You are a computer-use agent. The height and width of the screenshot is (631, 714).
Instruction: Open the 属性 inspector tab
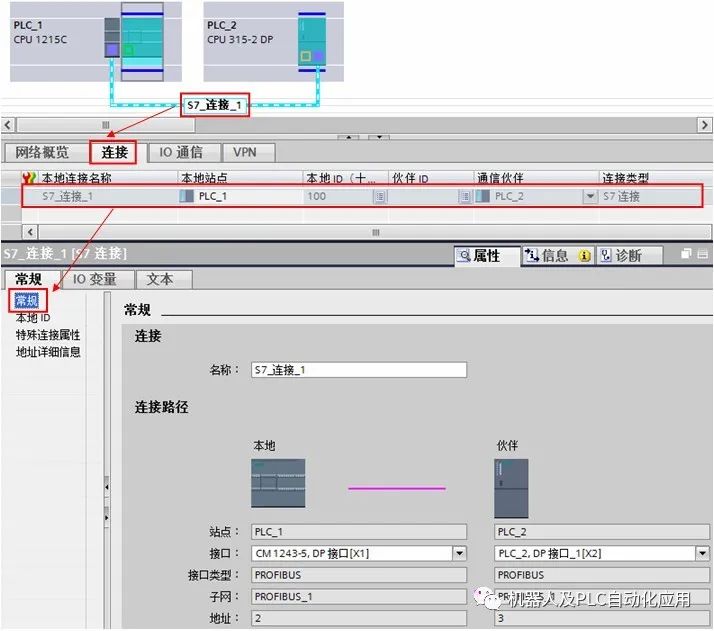pos(487,255)
